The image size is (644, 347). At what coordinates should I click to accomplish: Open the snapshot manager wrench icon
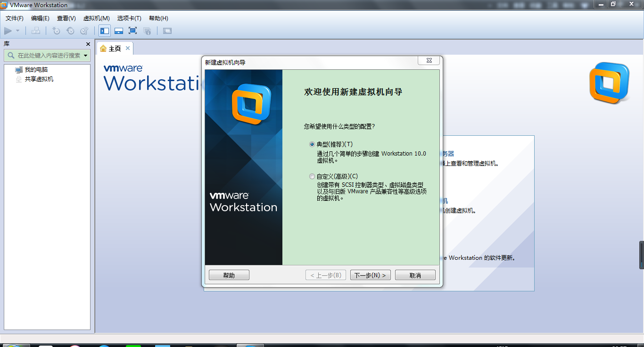84,31
